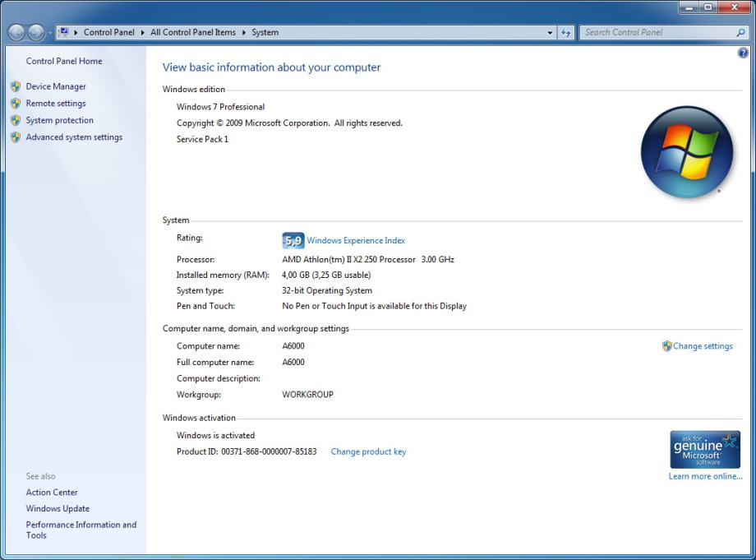Click the help question mark icon

click(x=743, y=53)
